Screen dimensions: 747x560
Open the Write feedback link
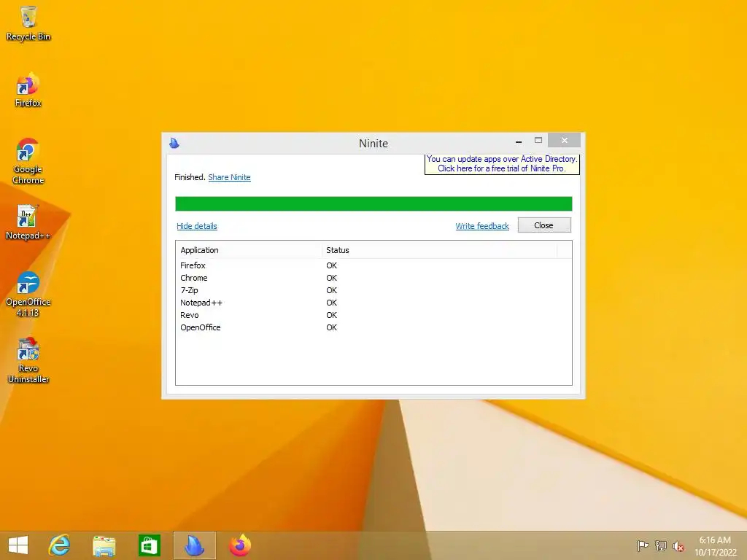coord(482,226)
